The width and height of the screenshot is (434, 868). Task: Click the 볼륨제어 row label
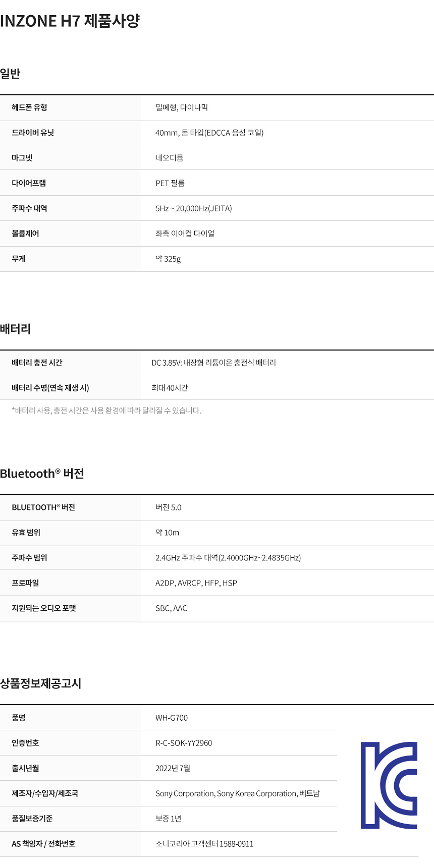click(25, 234)
